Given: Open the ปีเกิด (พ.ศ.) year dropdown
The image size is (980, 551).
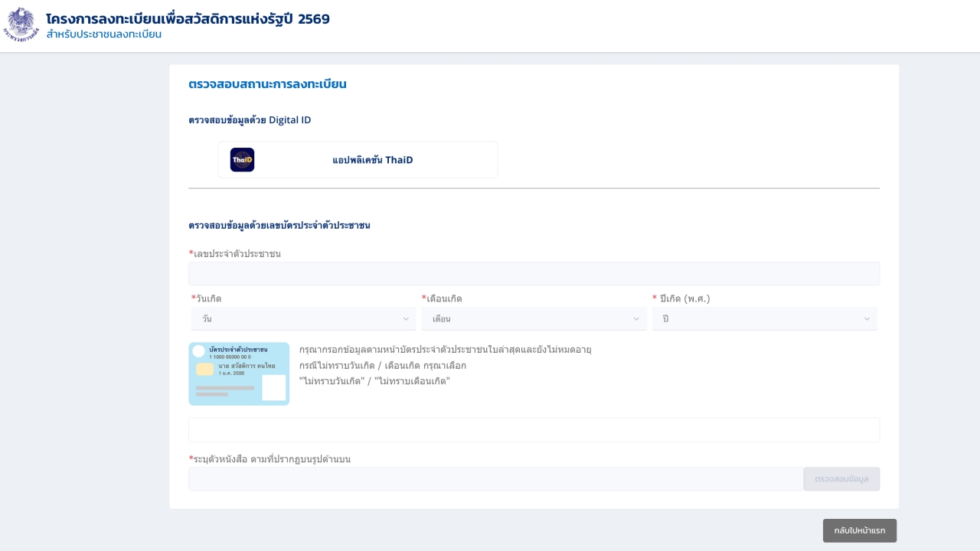Looking at the screenshot, I should (x=764, y=318).
